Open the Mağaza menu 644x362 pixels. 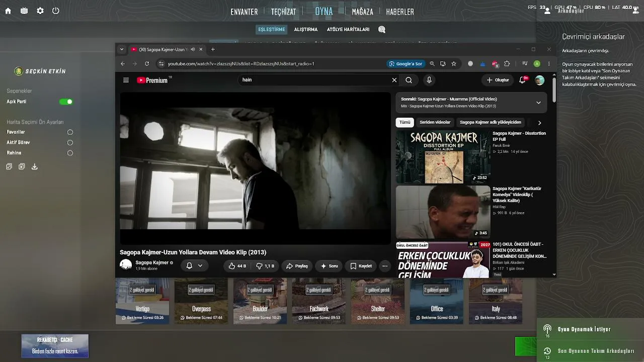click(x=363, y=12)
